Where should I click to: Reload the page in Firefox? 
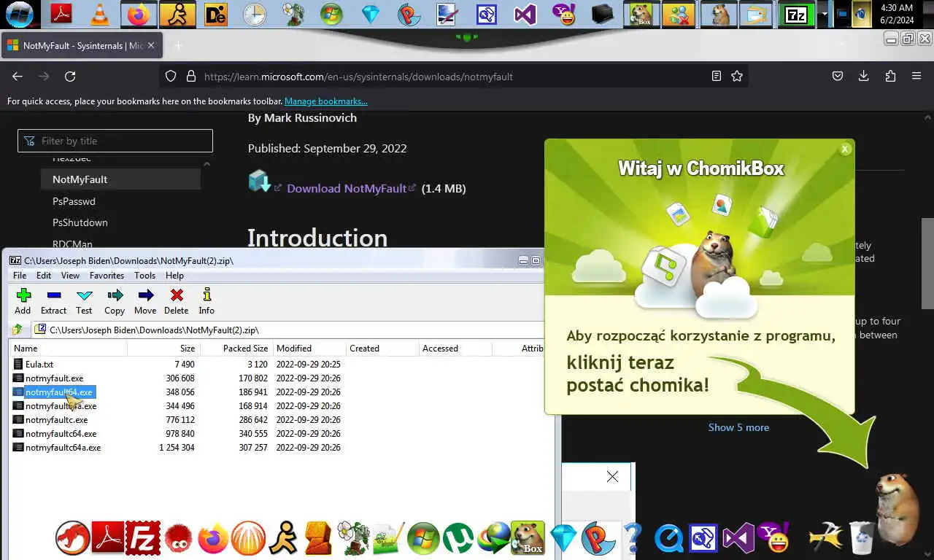tap(70, 76)
